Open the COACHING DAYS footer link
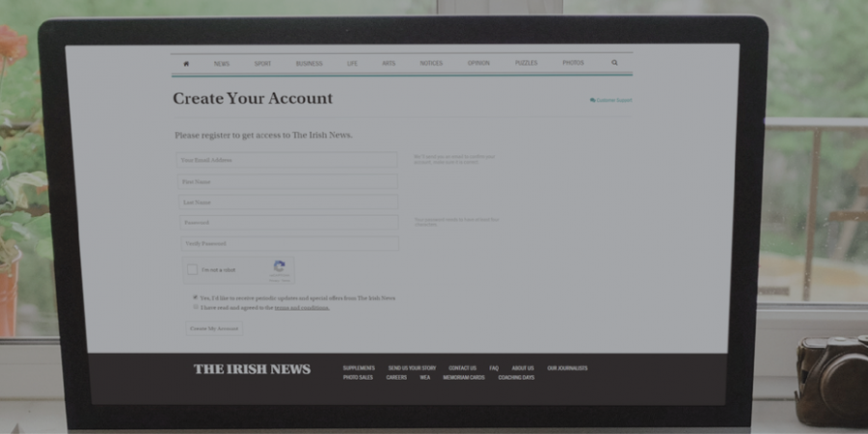The height and width of the screenshot is (434, 868). coord(517,377)
